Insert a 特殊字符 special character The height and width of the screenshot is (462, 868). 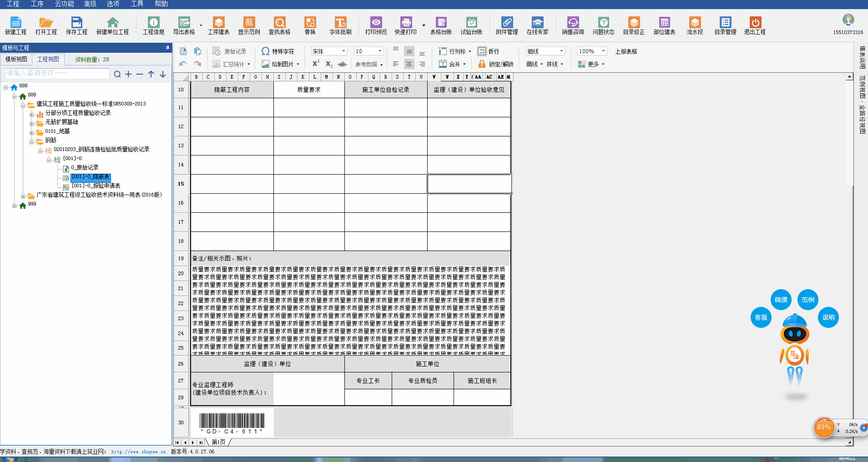[x=278, y=51]
